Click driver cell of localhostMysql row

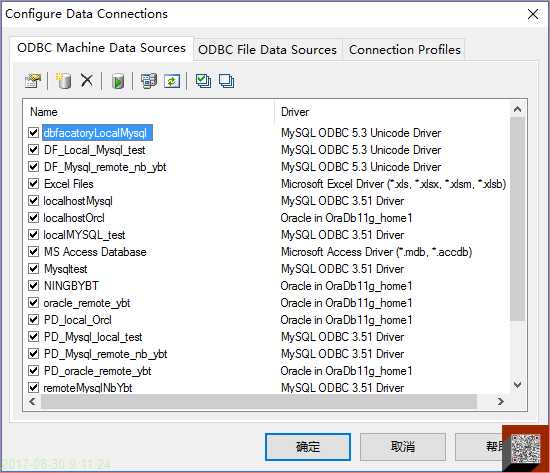click(x=342, y=201)
